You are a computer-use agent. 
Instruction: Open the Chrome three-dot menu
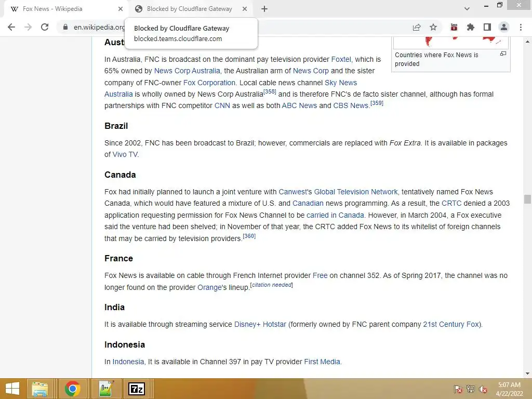521,27
